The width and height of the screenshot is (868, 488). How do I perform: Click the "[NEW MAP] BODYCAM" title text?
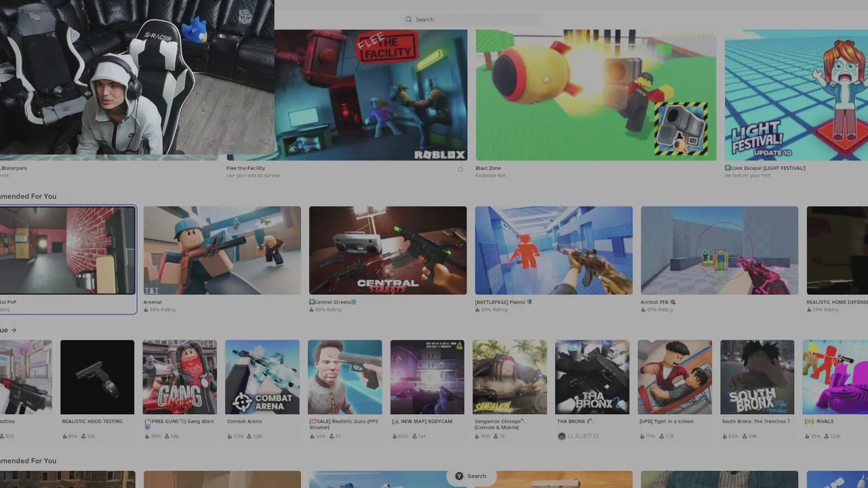click(x=422, y=422)
